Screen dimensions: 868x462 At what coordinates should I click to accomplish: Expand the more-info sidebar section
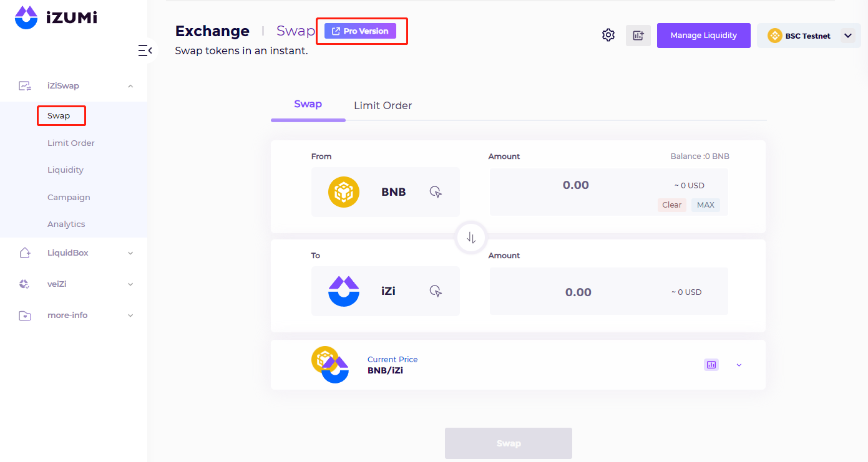[130, 315]
